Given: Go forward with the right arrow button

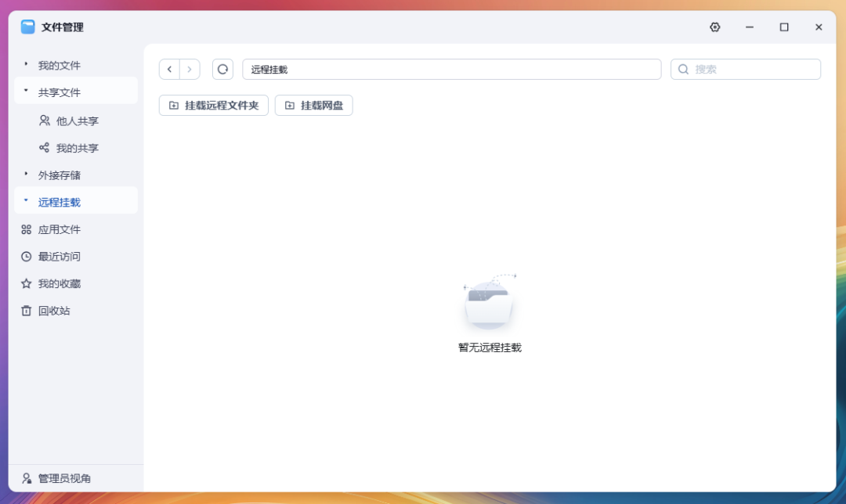Looking at the screenshot, I should click(190, 69).
